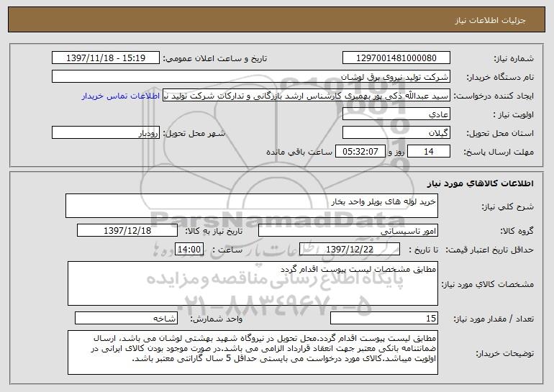Click the remaining days field 14

coord(429,152)
